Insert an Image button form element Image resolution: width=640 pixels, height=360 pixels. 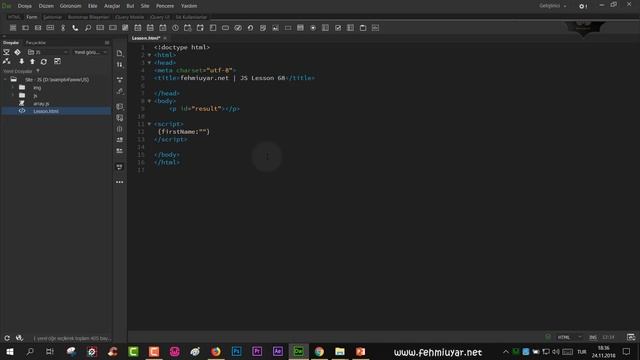pos(276,28)
